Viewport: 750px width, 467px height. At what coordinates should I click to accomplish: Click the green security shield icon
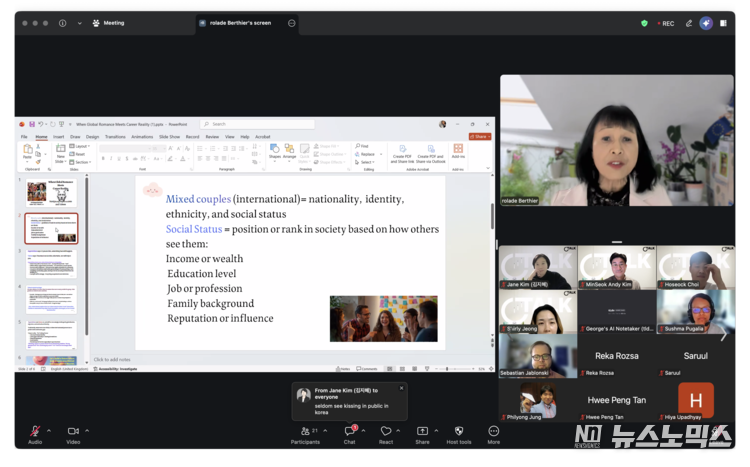click(644, 23)
